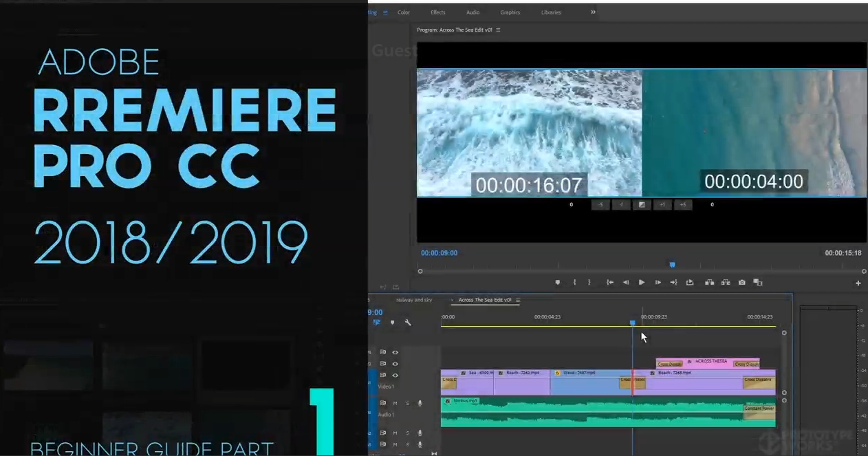Toggle sync lock on the V2 track

383,364
